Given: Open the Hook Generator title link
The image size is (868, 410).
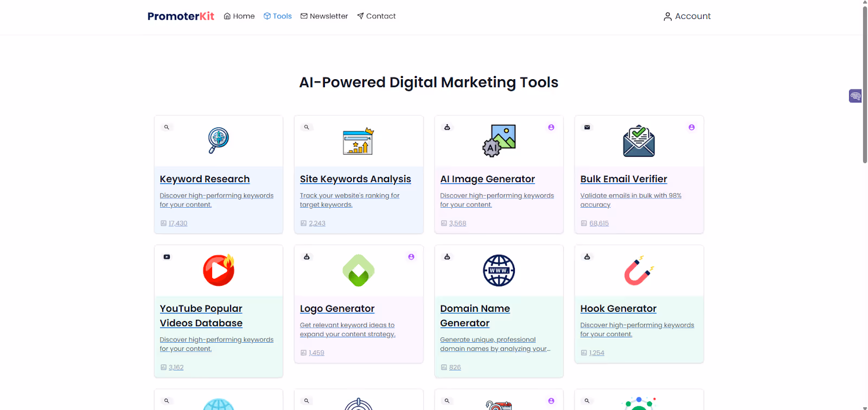Looking at the screenshot, I should click(x=618, y=309).
